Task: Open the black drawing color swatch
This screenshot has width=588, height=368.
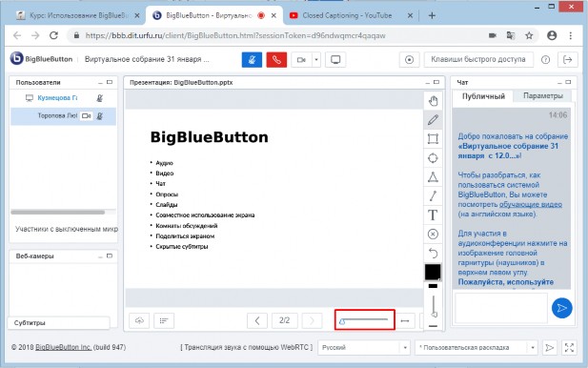Action: click(x=433, y=272)
